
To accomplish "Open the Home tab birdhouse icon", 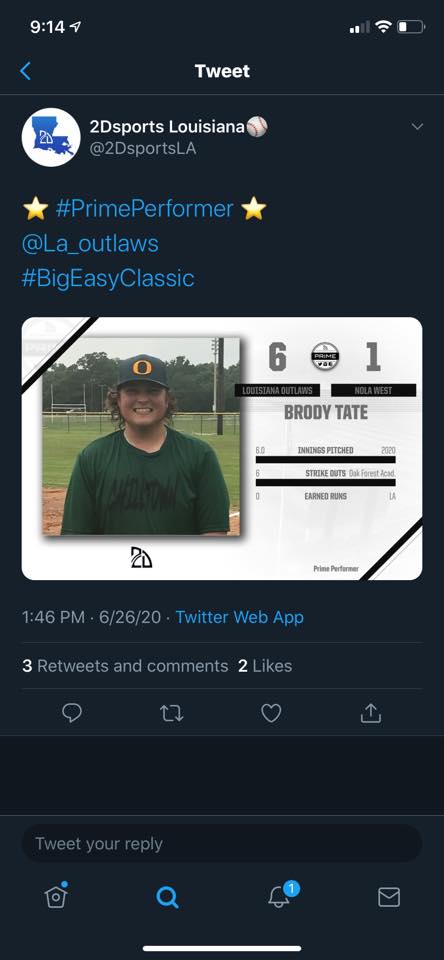I will pos(56,896).
